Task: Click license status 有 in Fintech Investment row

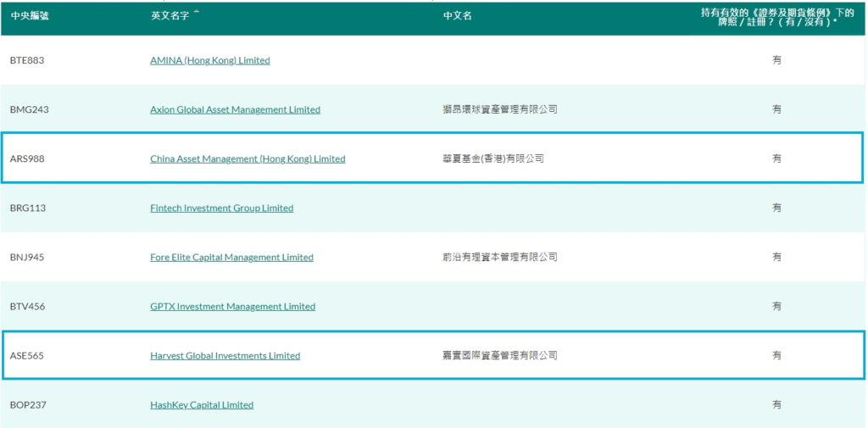Action: [777, 208]
